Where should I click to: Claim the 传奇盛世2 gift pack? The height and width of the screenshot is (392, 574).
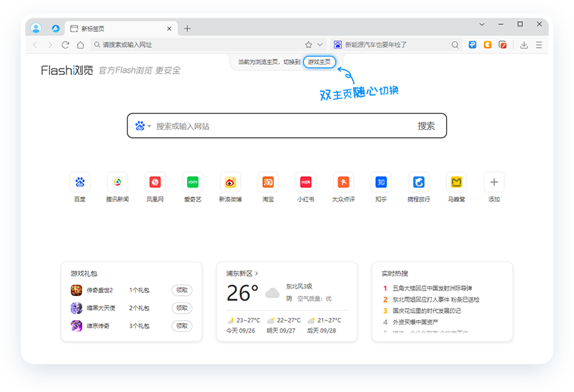coord(182,290)
